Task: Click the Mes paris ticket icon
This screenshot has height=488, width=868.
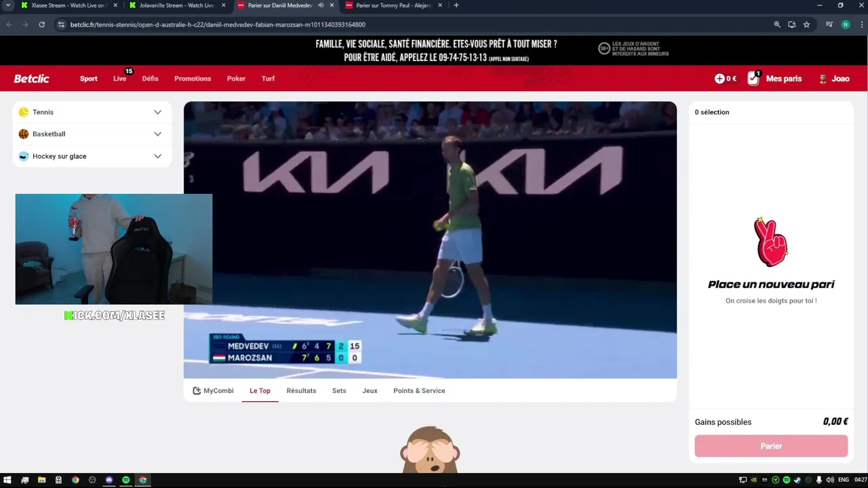Action: pyautogui.click(x=753, y=79)
